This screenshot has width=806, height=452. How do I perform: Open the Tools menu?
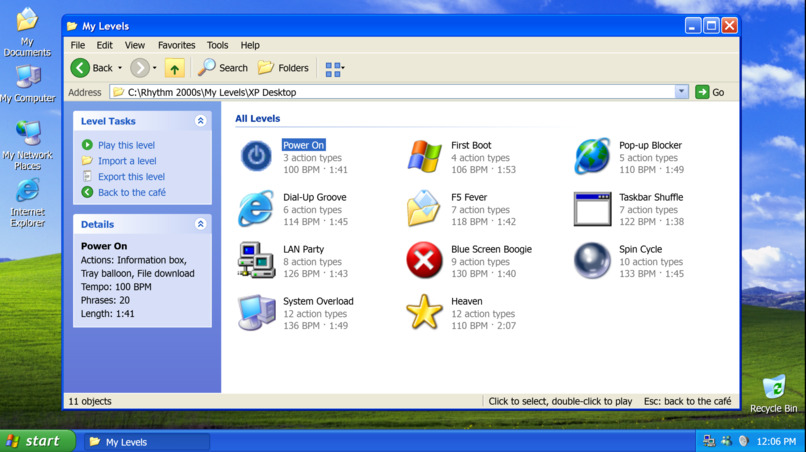[217, 45]
